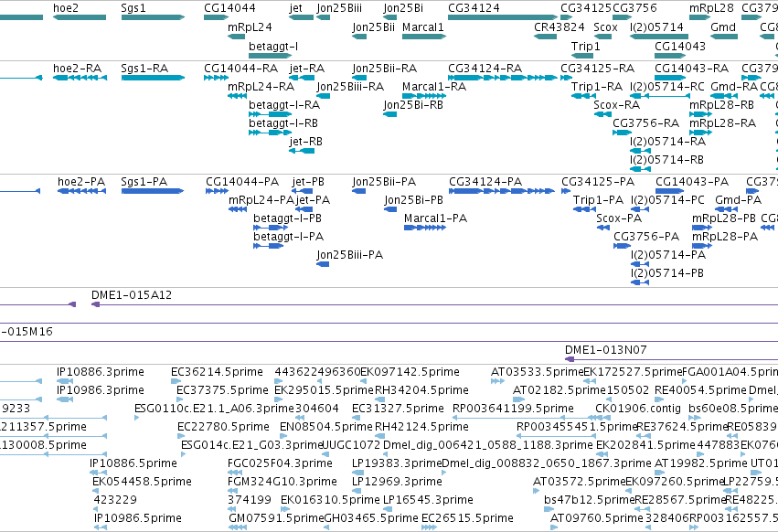
Task: Select the EC26515.5prime EST label
Action: (x=467, y=518)
